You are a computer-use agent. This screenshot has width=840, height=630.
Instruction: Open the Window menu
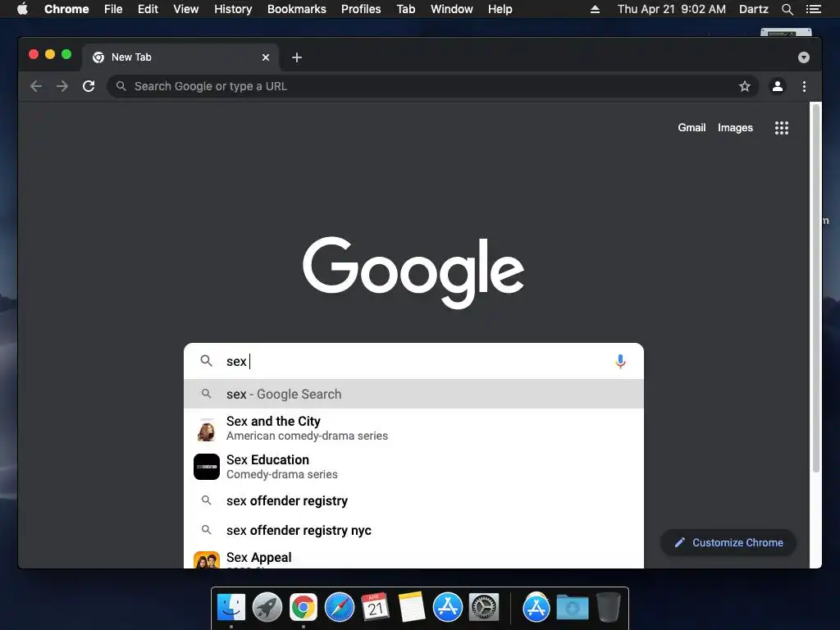[x=452, y=9]
